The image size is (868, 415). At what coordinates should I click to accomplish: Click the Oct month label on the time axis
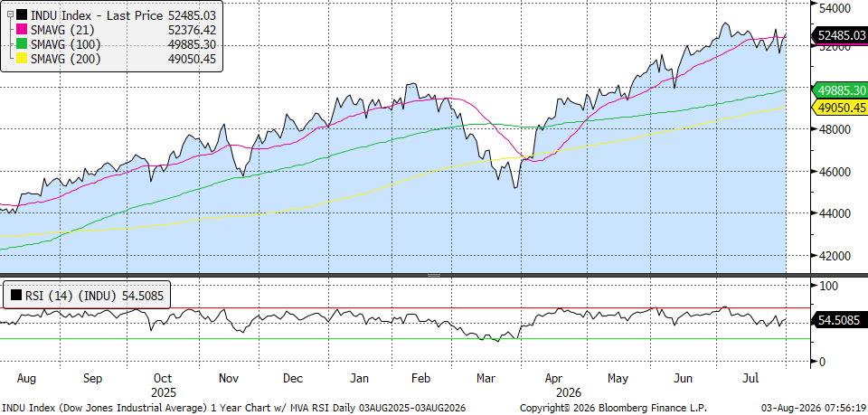[x=163, y=379]
